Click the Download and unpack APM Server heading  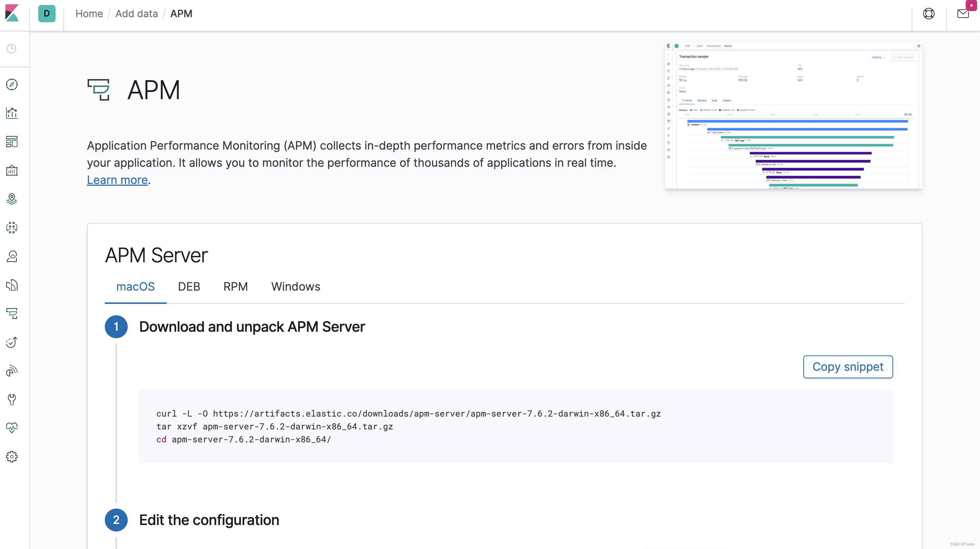[x=252, y=327]
